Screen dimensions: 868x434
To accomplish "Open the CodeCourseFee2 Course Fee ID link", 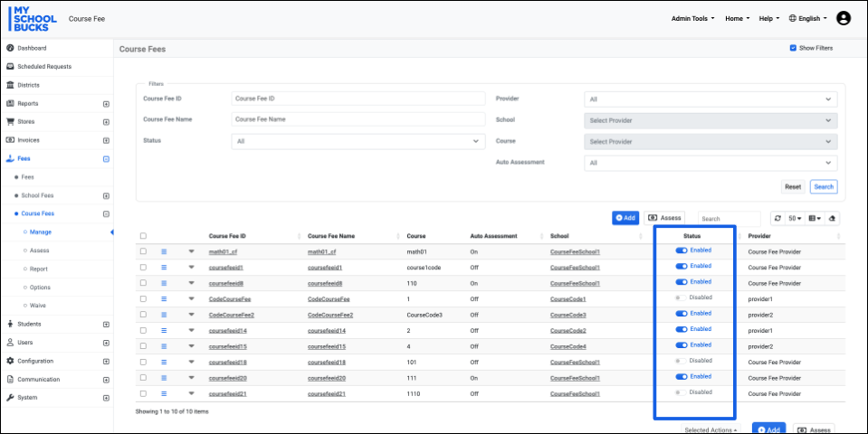I will tap(232, 316).
